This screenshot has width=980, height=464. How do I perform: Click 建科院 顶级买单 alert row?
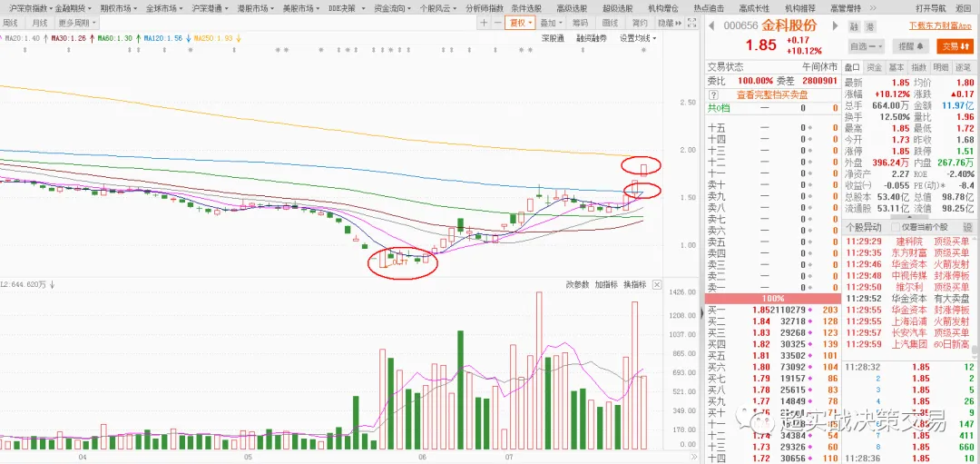click(x=907, y=242)
